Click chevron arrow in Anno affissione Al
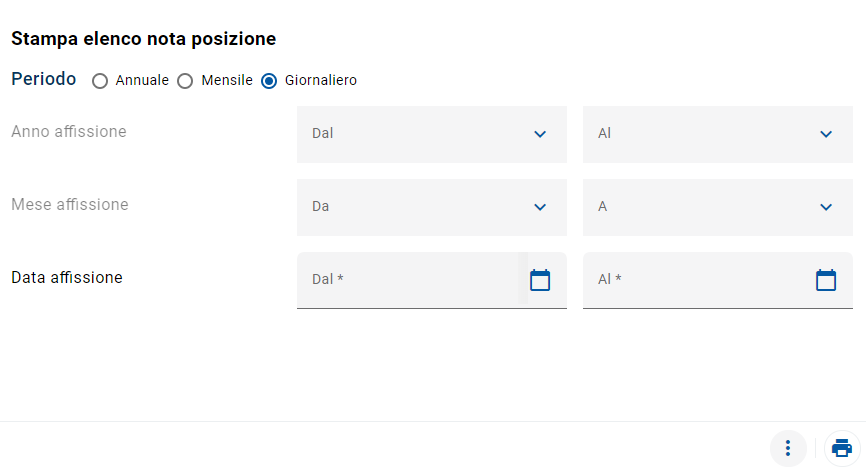866x469 pixels. click(x=826, y=134)
